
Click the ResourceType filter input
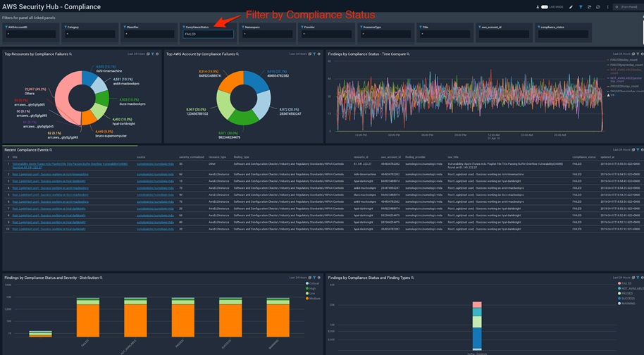pyautogui.click(x=385, y=34)
